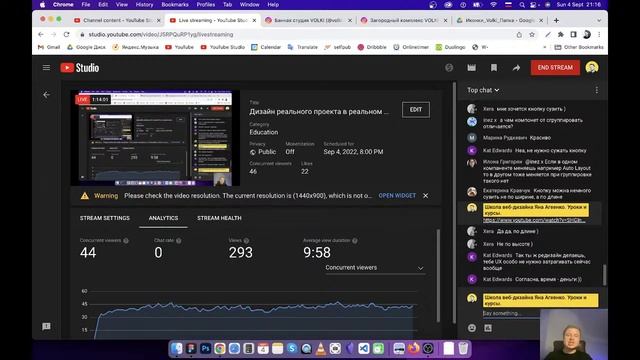Screen dimensions: 640x360
Task: Click the Chrome address bar URL
Action: (161, 35)
